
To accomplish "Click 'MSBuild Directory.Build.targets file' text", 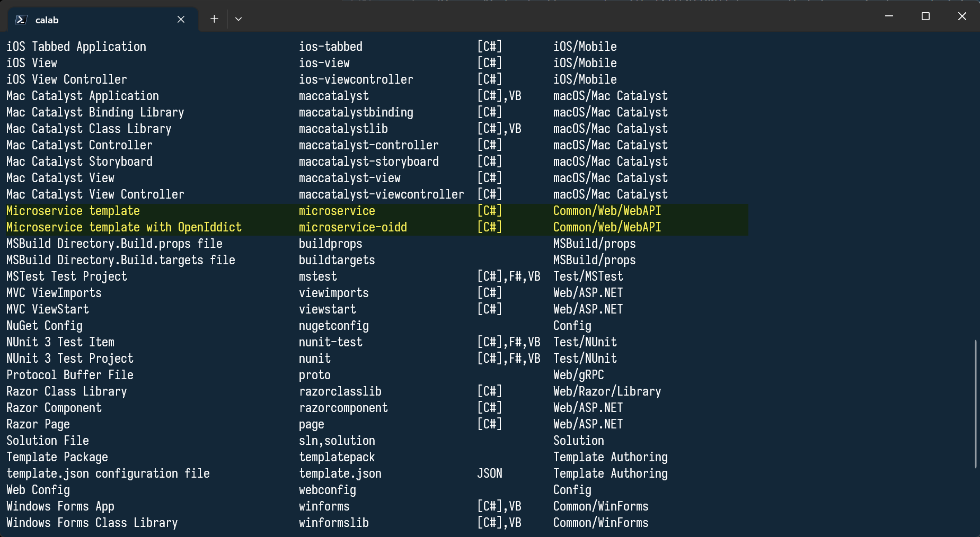I will point(121,260).
